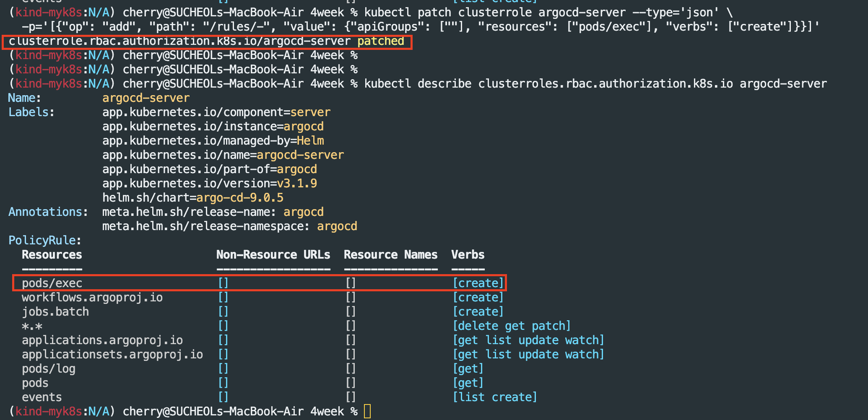Screen dimensions: 868x420
Task: Click label 'app.kubernetes.io/instance=argocd'
Action: coord(213,127)
